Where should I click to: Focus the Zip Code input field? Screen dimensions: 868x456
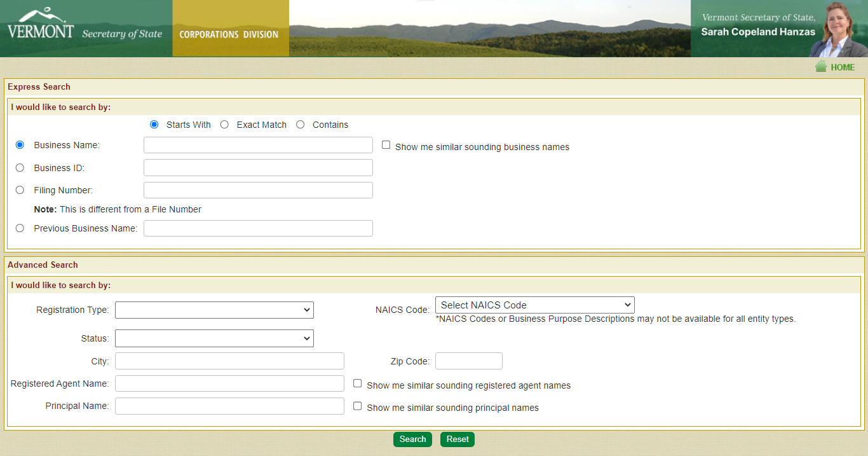(468, 361)
